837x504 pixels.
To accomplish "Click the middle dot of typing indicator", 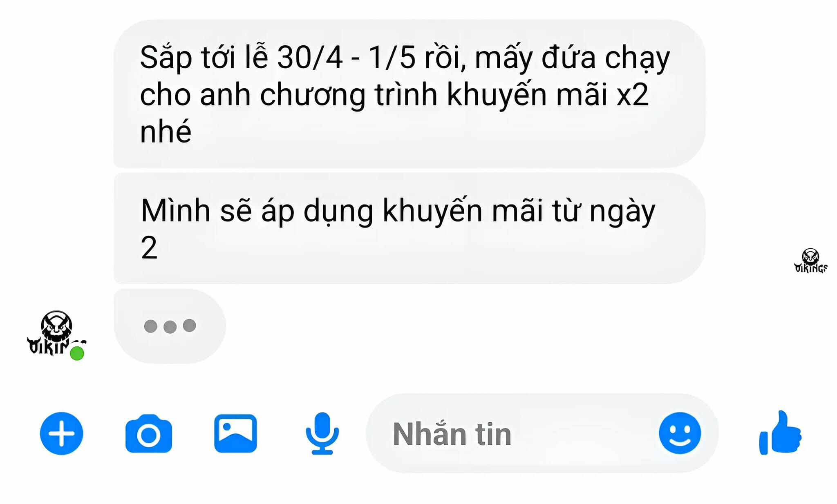I will 170,327.
